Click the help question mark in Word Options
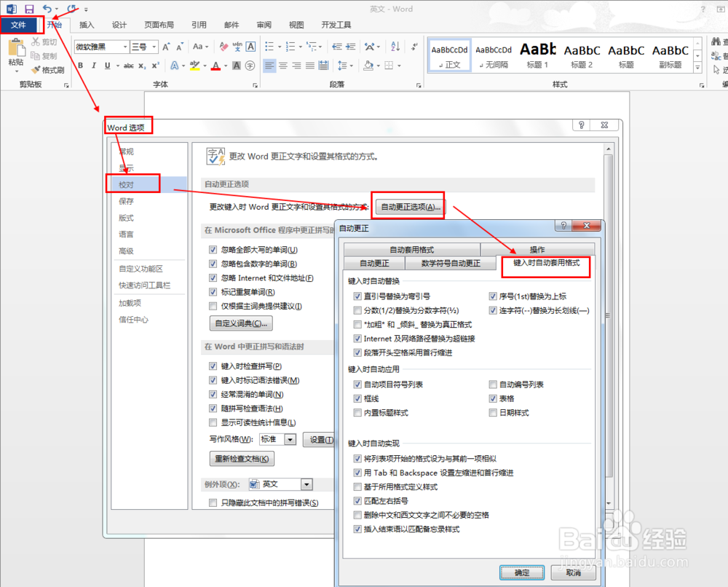This screenshot has width=728, height=587. [581, 125]
